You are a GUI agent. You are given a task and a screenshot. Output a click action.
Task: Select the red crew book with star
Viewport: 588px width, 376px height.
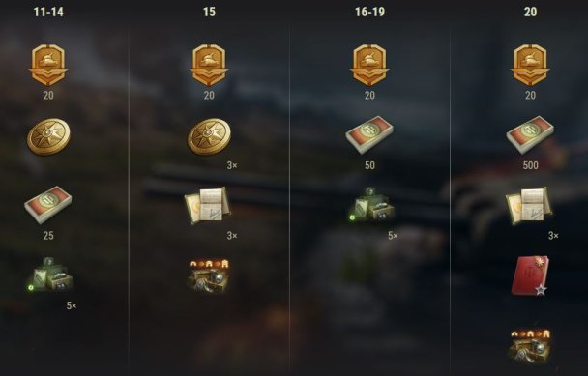tap(530, 275)
